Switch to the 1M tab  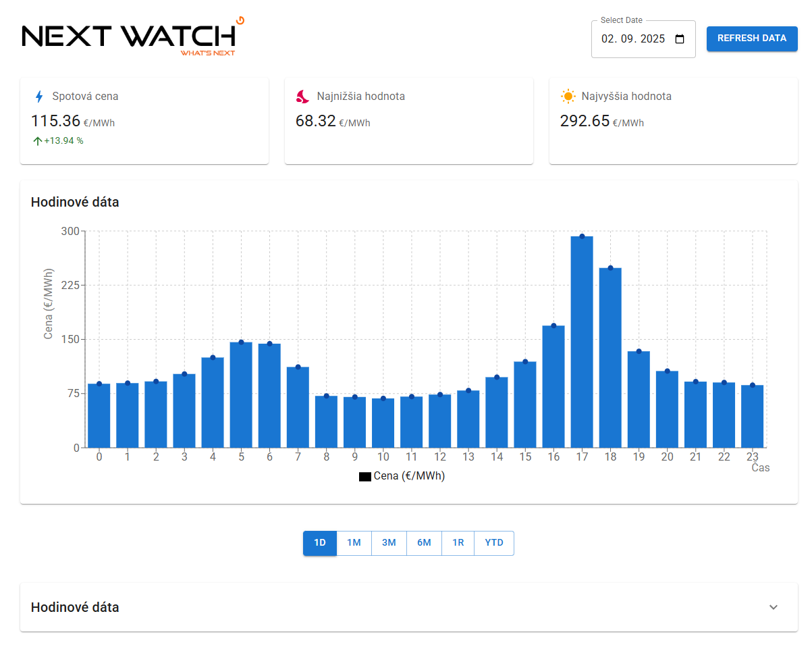[x=354, y=543]
